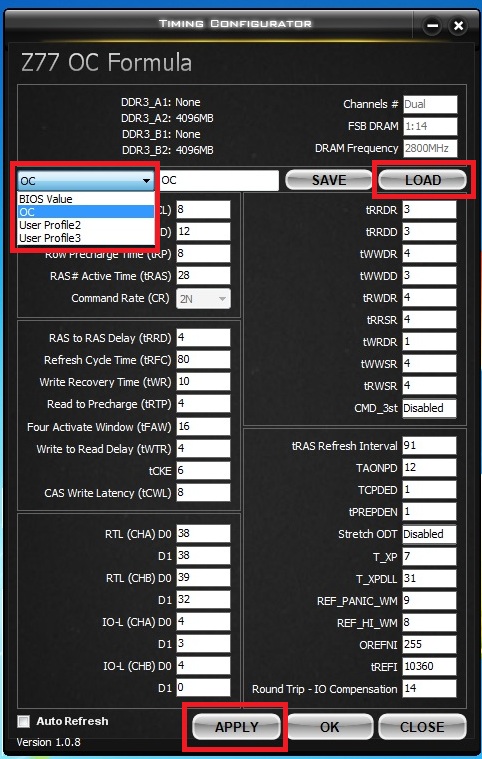Click the tPREPDEN value field
The width and height of the screenshot is (482, 759).
coord(429,512)
